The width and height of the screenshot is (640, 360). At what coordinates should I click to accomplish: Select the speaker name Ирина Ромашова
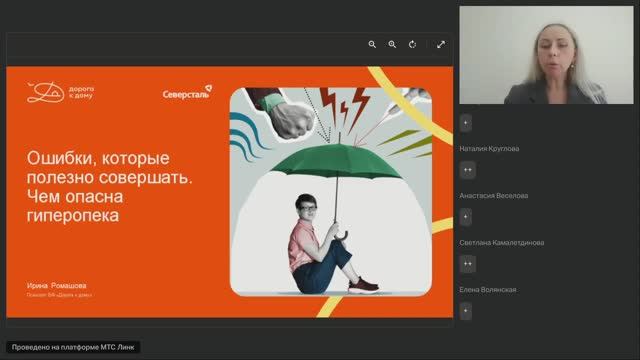click(56, 285)
